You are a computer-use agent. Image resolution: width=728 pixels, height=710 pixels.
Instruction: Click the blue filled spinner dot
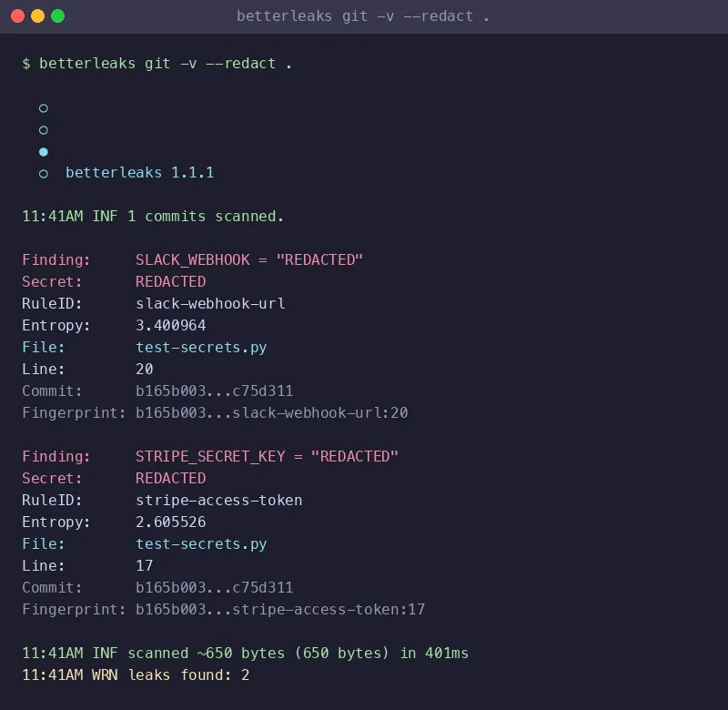click(43, 151)
